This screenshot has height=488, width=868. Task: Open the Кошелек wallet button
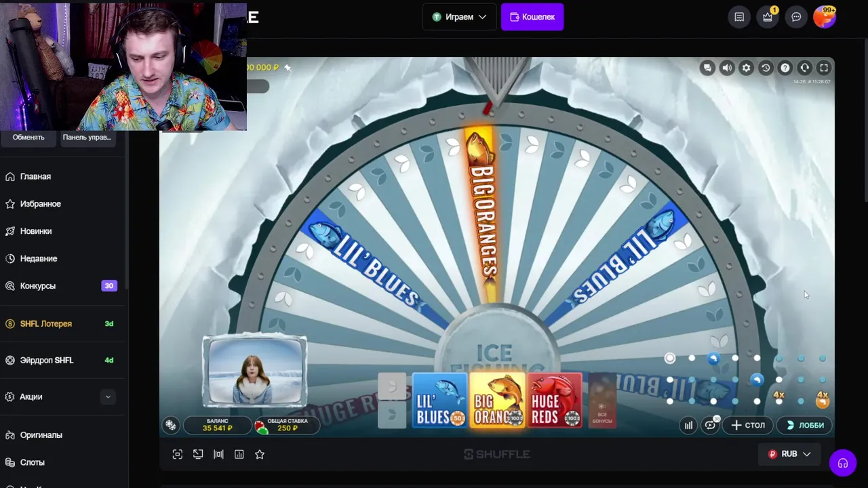click(532, 17)
